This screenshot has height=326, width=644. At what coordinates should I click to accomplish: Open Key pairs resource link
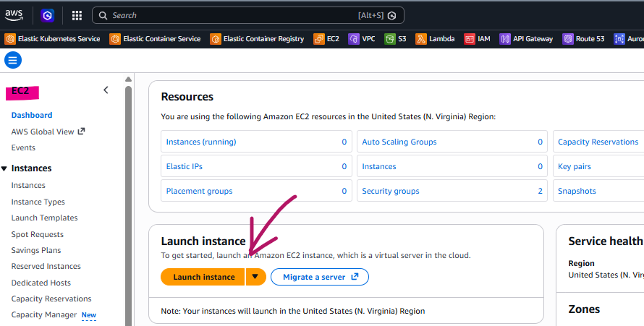click(575, 166)
